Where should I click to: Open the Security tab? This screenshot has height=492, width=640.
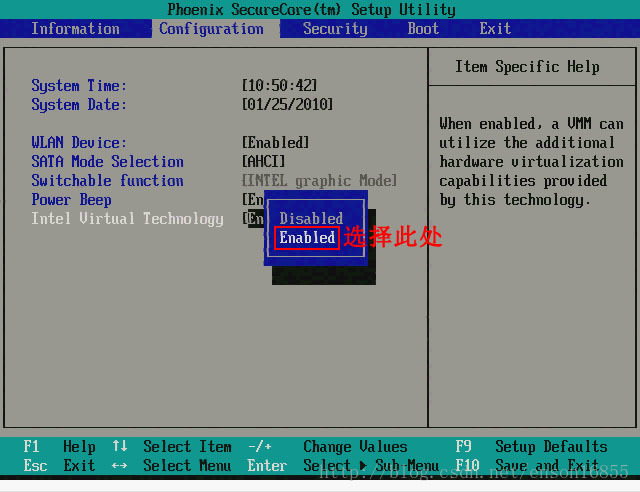tap(335, 29)
